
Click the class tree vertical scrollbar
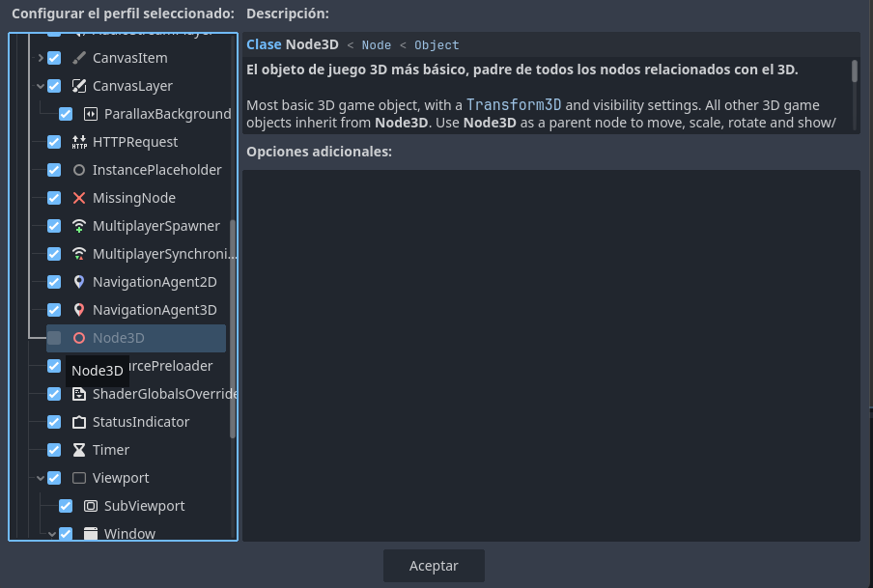pyautogui.click(x=233, y=328)
